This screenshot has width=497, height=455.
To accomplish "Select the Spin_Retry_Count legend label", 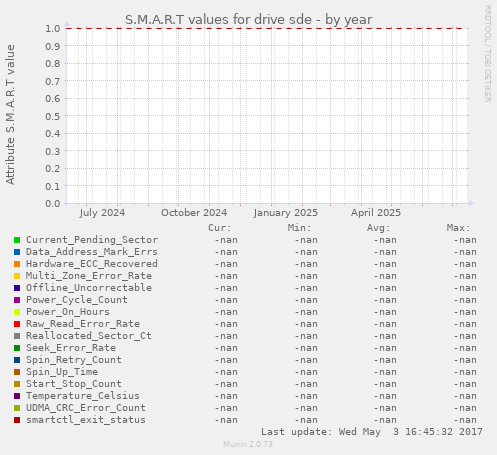I will pyautogui.click(x=74, y=360).
